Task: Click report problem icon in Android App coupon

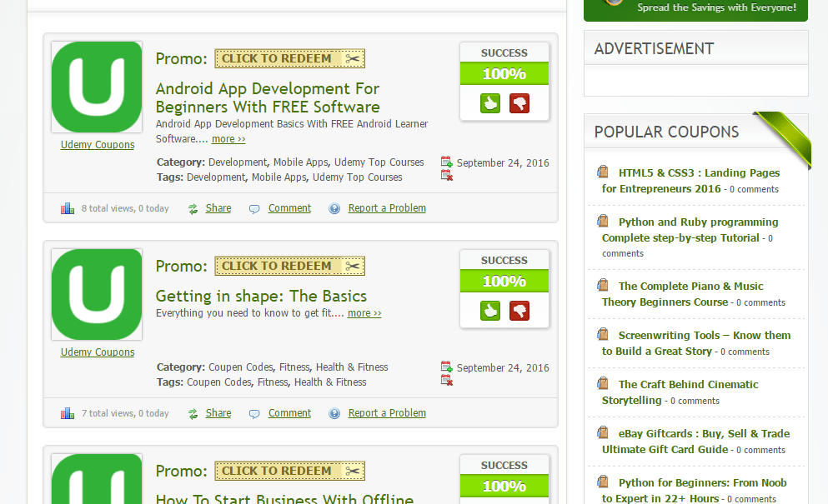Action: point(334,208)
